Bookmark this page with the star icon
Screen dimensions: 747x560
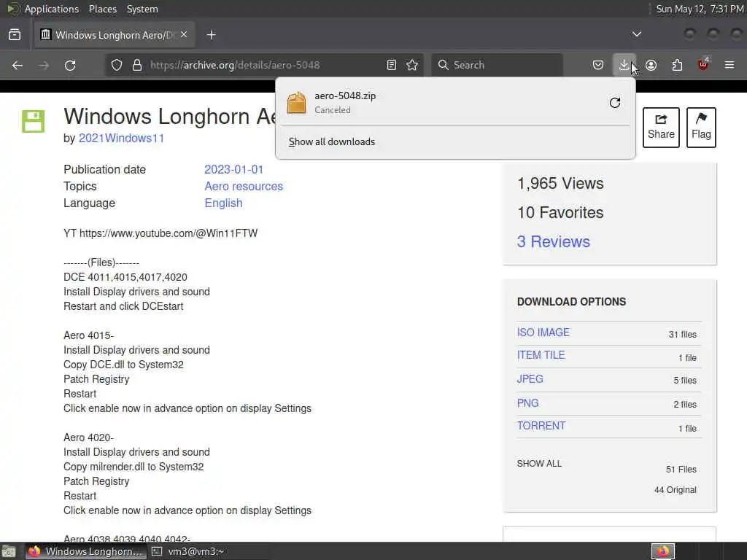(x=413, y=65)
